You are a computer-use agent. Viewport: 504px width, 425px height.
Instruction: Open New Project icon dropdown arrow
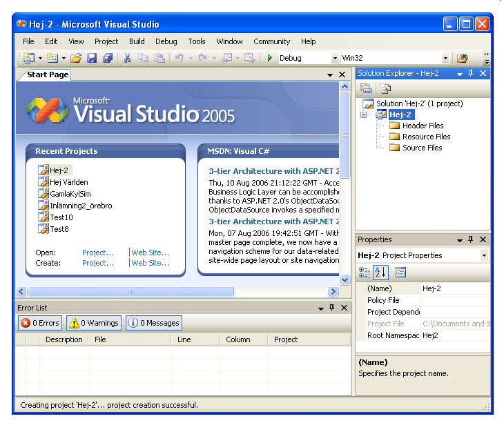point(40,59)
